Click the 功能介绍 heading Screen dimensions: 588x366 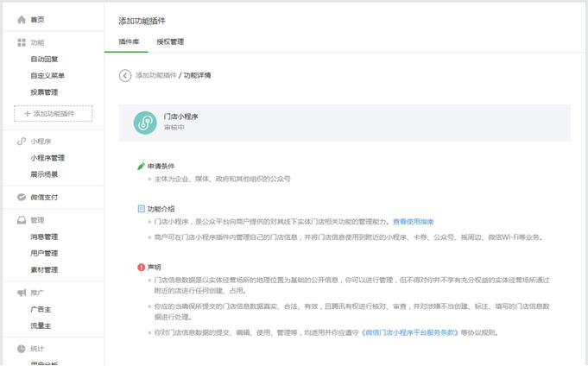click(x=161, y=209)
